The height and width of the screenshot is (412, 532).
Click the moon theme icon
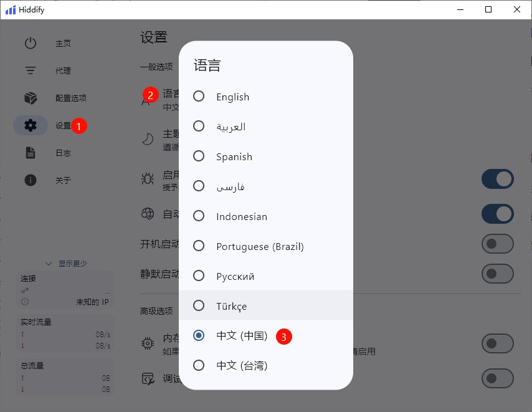click(147, 140)
